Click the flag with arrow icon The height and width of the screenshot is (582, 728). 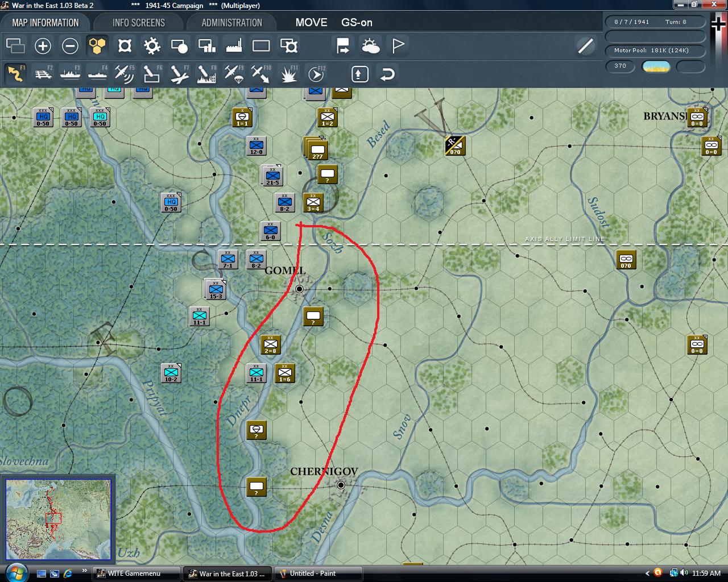point(343,46)
